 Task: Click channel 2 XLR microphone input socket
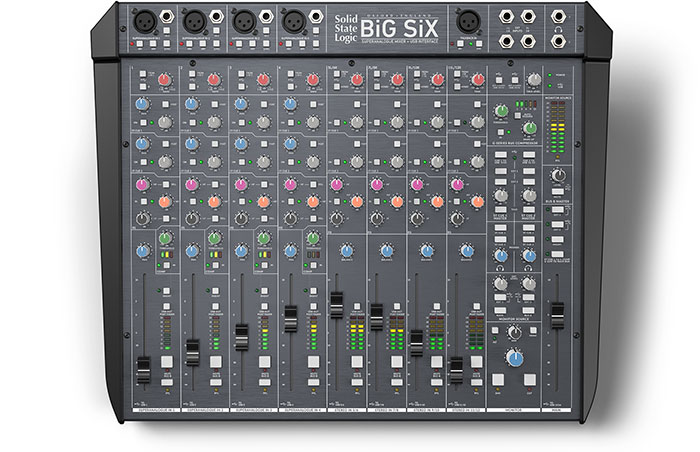coord(195,21)
